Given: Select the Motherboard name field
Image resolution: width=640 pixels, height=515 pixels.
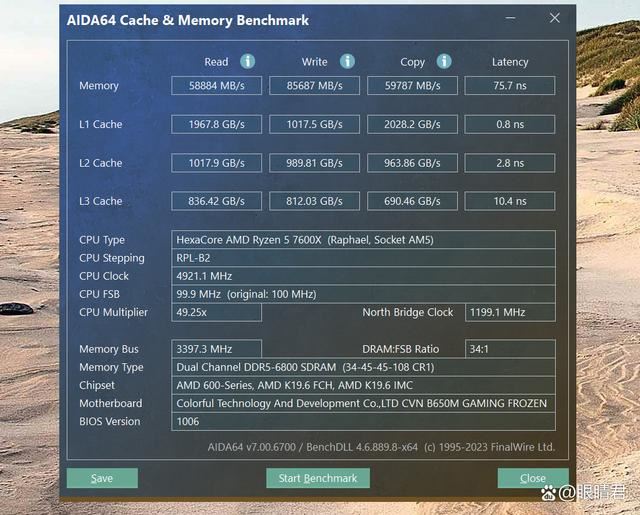Looking at the screenshot, I should click(x=363, y=403).
